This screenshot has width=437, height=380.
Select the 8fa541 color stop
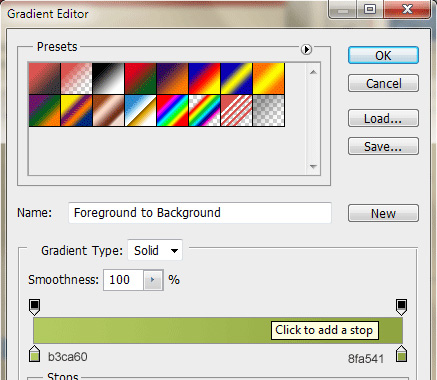pyautogui.click(x=401, y=354)
